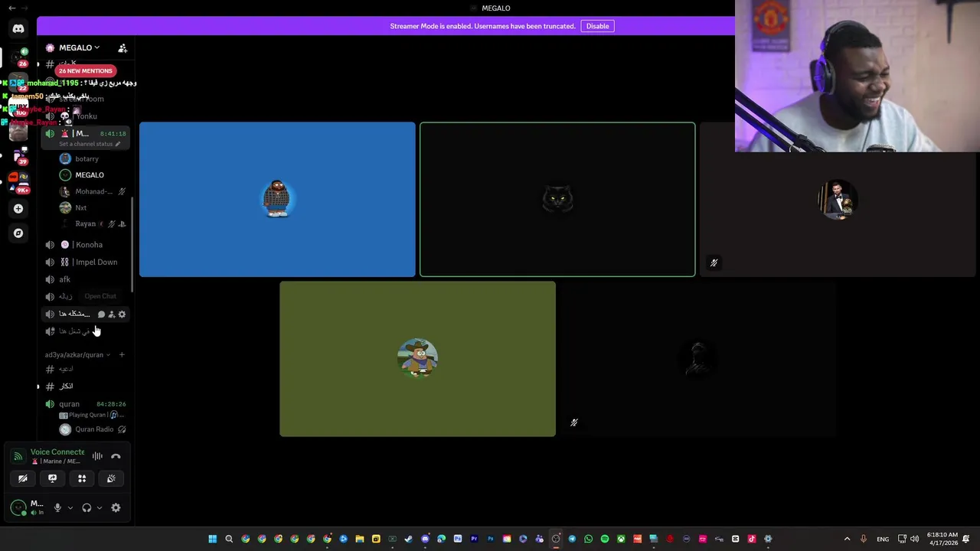Click the Voice Connected status text
This screenshot has height=551, width=980.
[x=57, y=452]
